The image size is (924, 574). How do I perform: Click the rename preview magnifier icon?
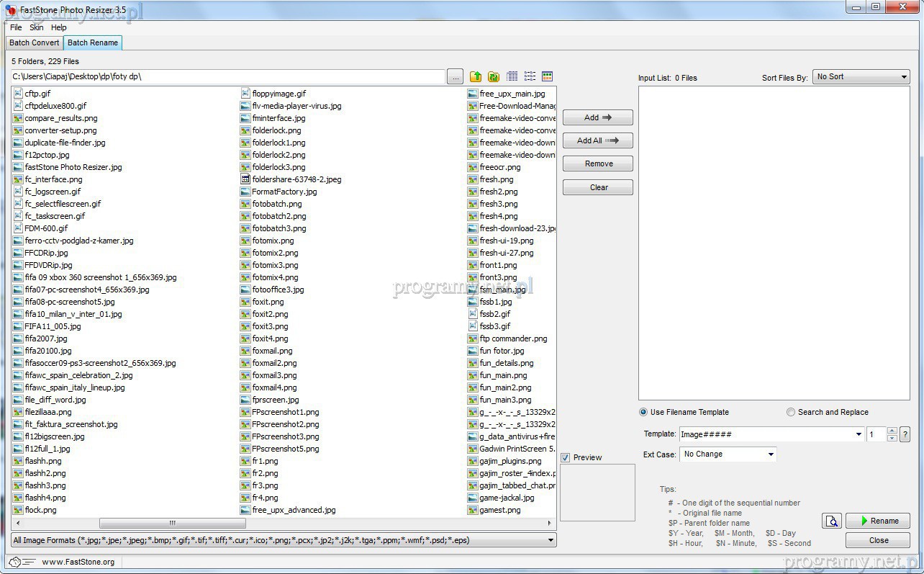832,521
